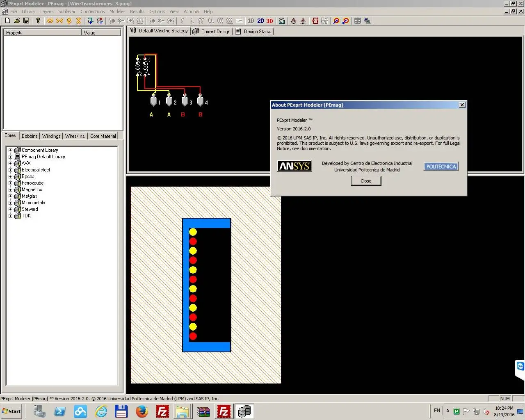The image size is (525, 420).
Task: Click the calculator toolbar icon
Action: tap(358, 21)
